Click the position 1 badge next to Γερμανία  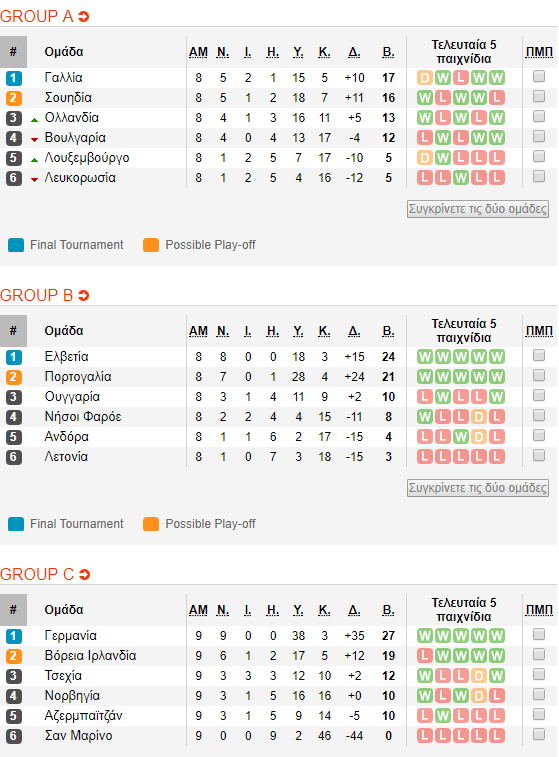pos(14,636)
